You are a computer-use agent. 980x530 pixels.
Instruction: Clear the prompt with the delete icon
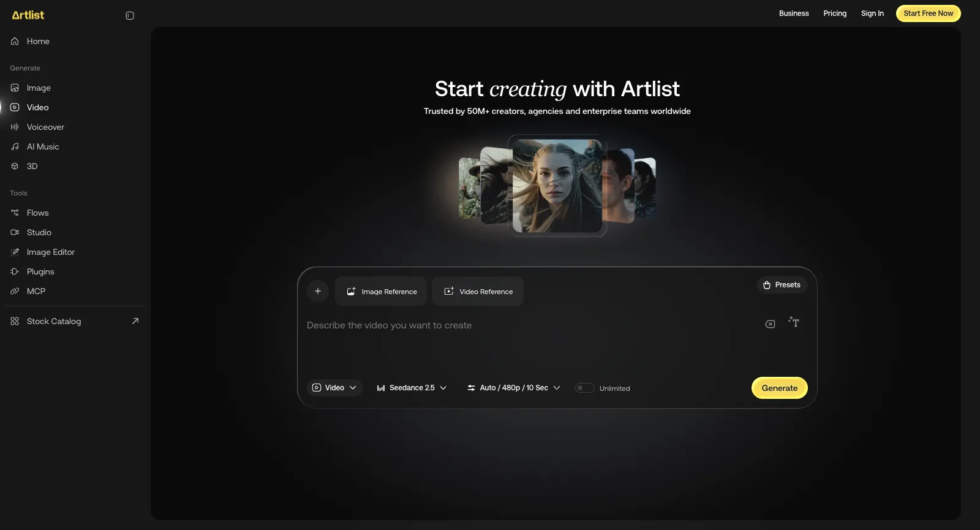(x=770, y=324)
